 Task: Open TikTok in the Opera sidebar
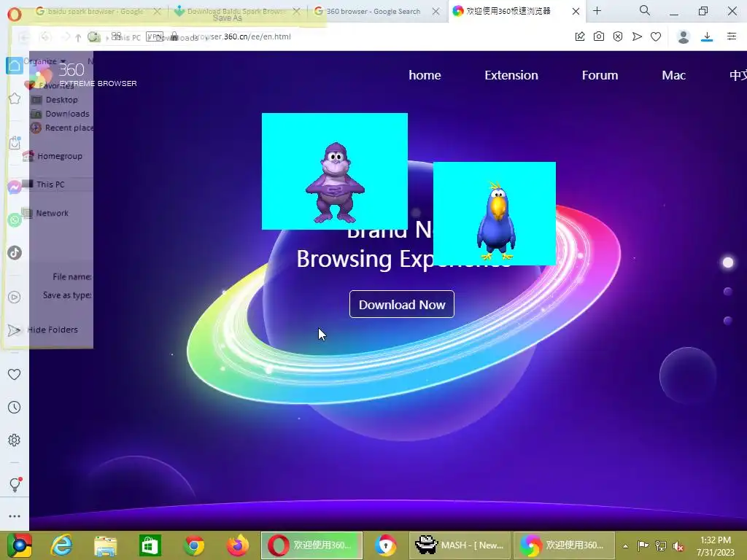point(15,252)
